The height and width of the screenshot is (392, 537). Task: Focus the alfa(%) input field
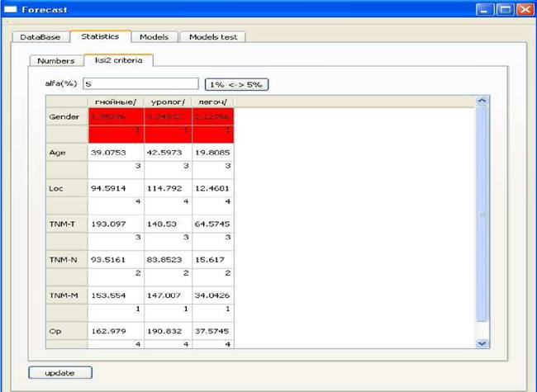pyautogui.click(x=140, y=84)
